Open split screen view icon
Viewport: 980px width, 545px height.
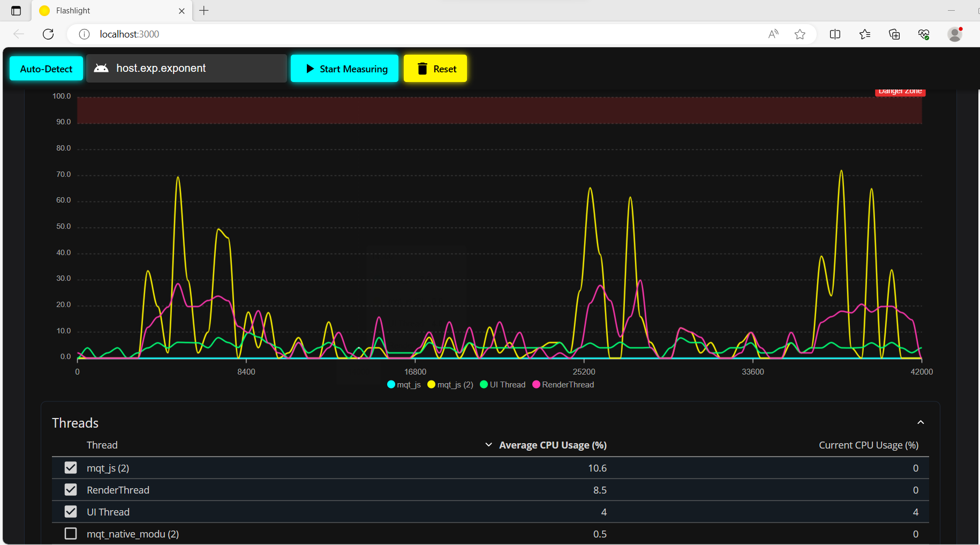coord(834,34)
